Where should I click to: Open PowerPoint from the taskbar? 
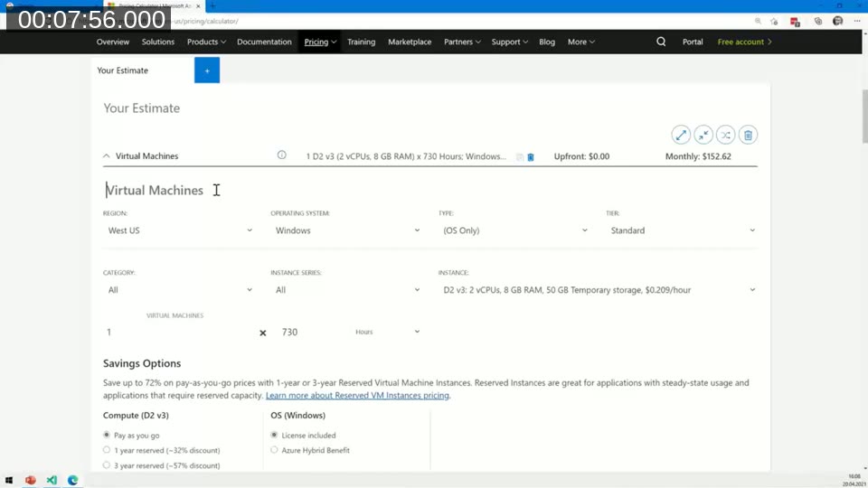(x=31, y=480)
